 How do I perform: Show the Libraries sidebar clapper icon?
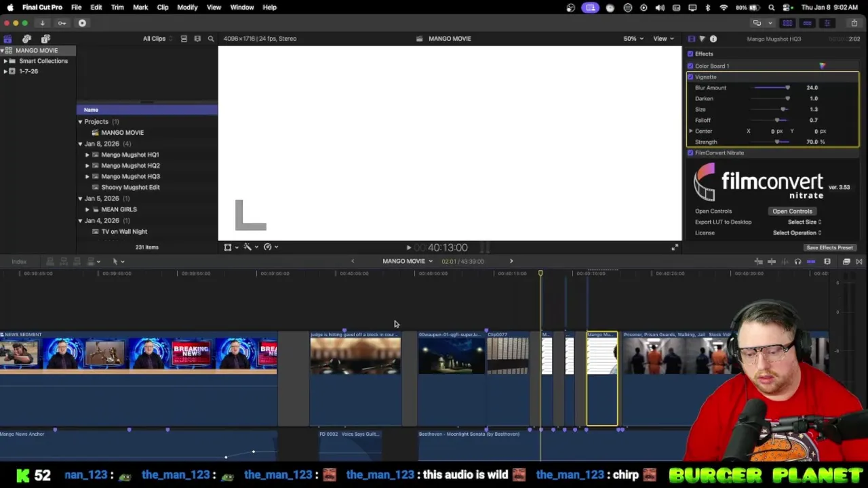(7, 39)
